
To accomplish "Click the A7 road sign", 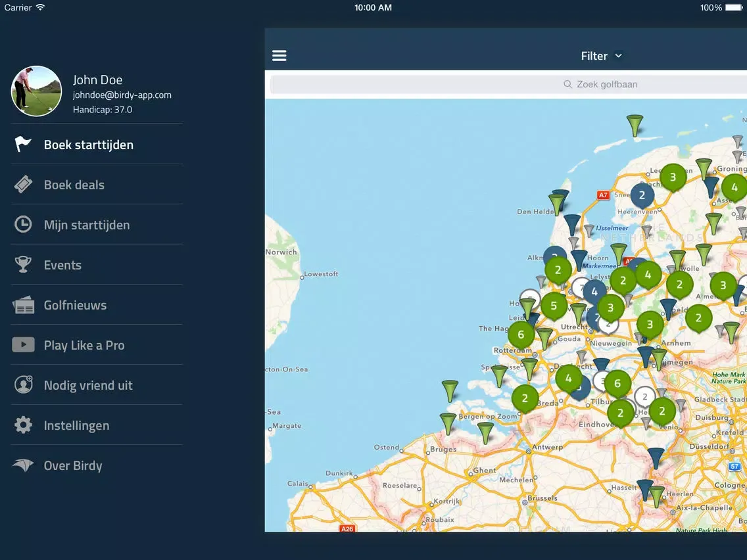I will (x=603, y=195).
